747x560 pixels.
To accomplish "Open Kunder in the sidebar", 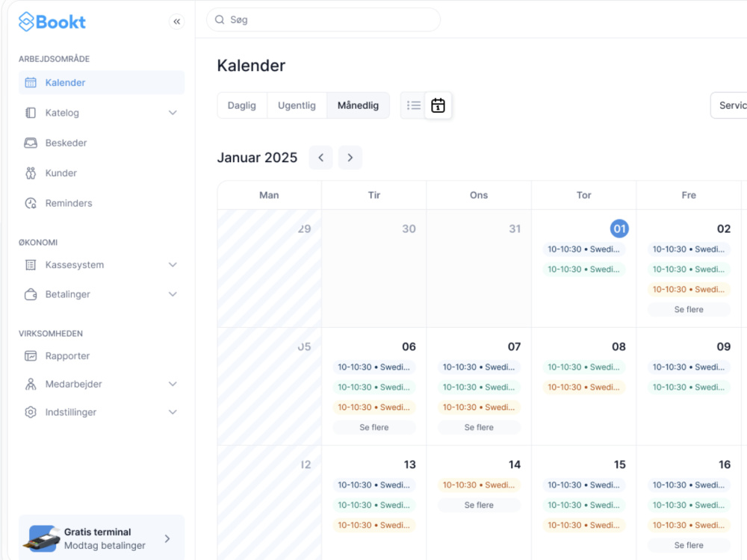I will click(x=102, y=173).
